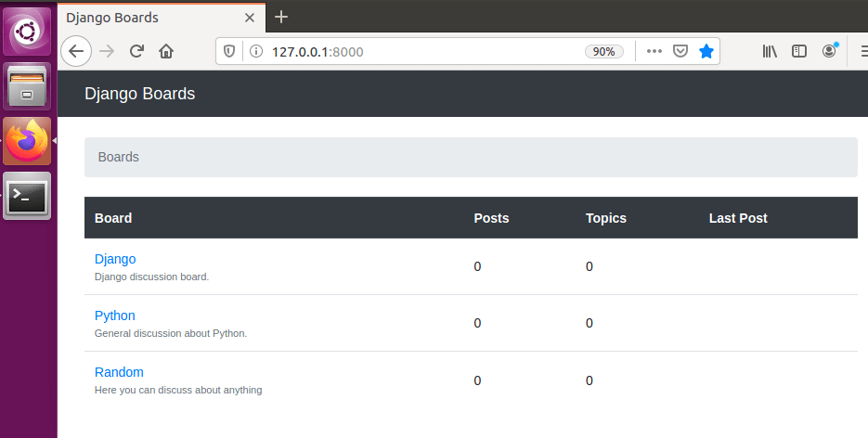Image resolution: width=868 pixels, height=438 pixels.
Task: Open the Firefox home page icon
Action: (x=166, y=51)
